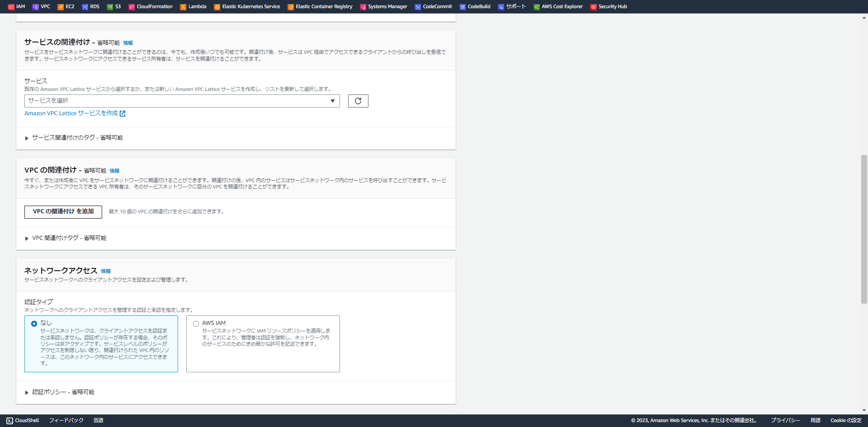Open the CodeCommit shortcut icon
868x427 pixels.
(x=418, y=7)
